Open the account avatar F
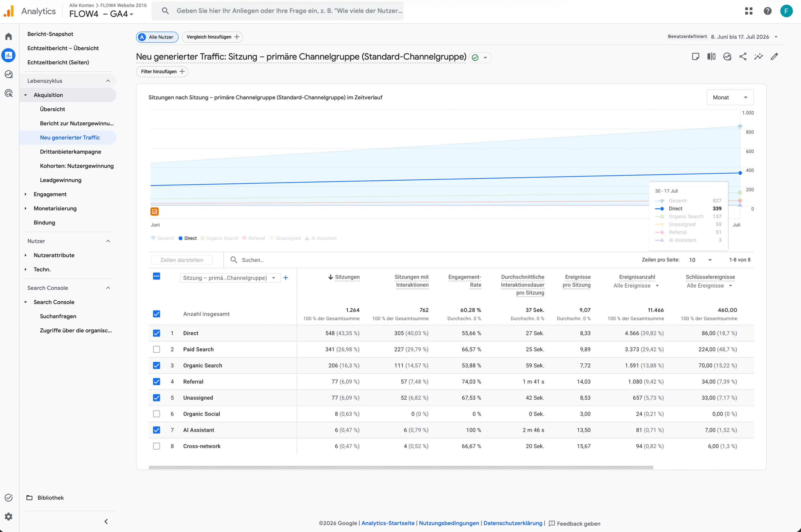801x532 pixels. click(786, 11)
